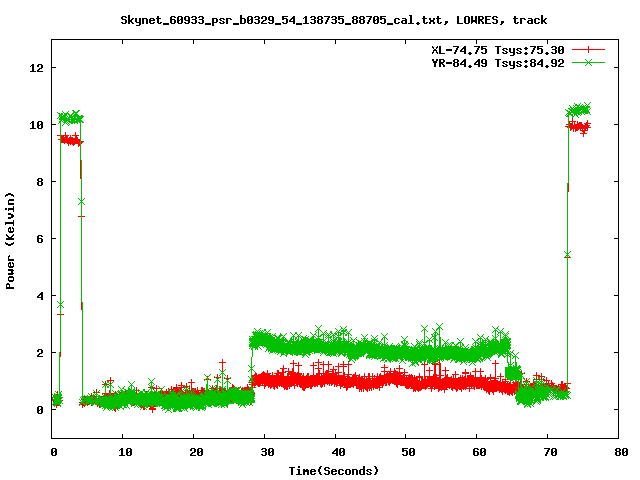The height and width of the screenshot is (480, 640).
Task: Click the x-axis tick label 40
Action: (338, 452)
